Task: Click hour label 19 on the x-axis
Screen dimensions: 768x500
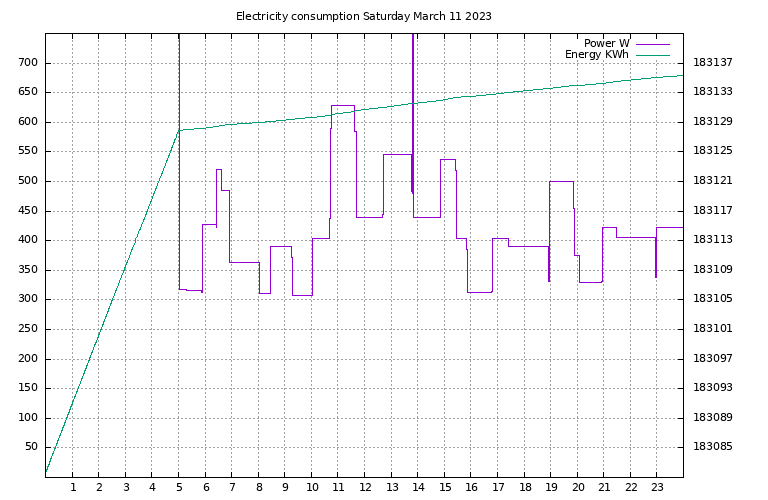Action: [x=552, y=488]
